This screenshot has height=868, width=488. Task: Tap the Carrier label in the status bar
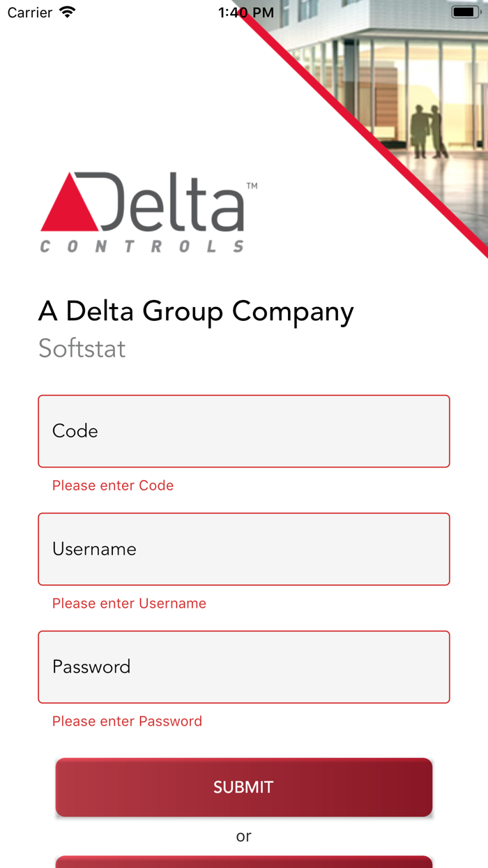pyautogui.click(x=30, y=13)
